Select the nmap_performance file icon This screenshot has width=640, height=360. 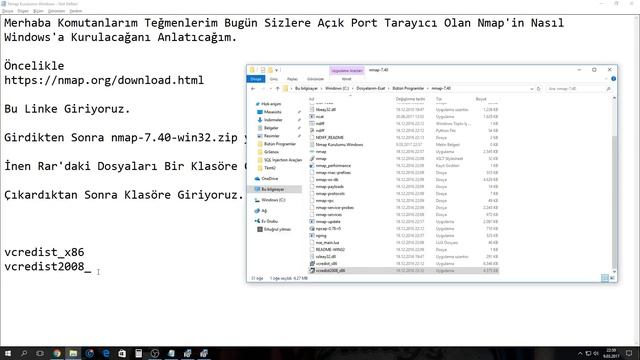click(x=312, y=166)
